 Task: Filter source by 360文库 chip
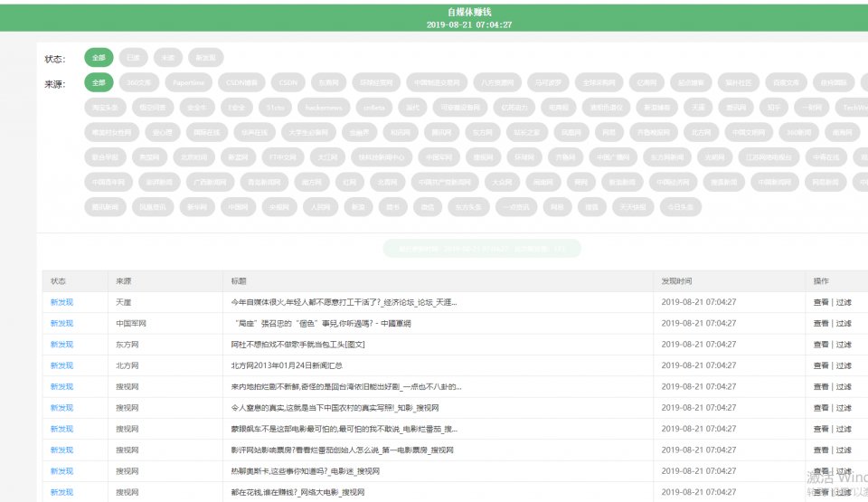click(x=139, y=82)
